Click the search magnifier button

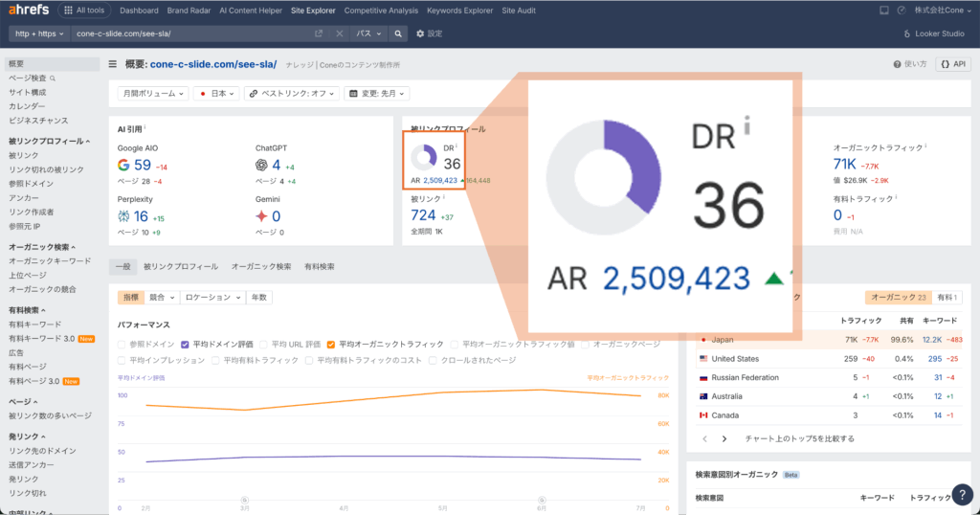[398, 34]
